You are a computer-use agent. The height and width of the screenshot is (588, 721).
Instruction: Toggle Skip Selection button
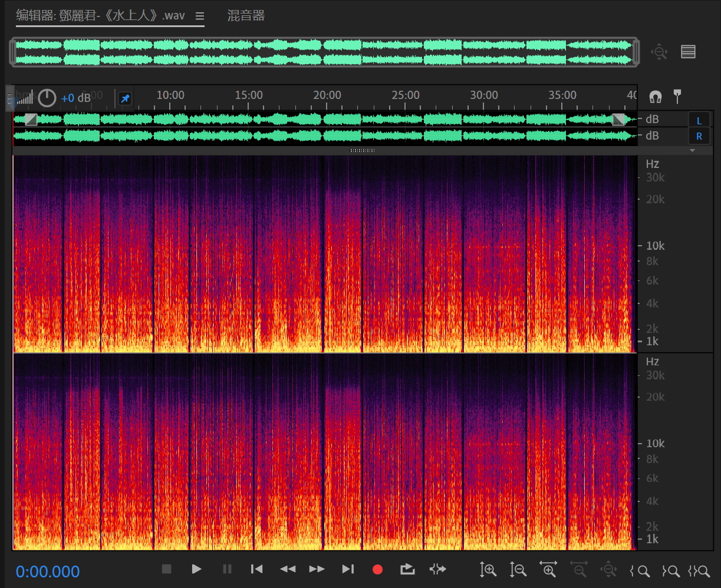tap(438, 569)
